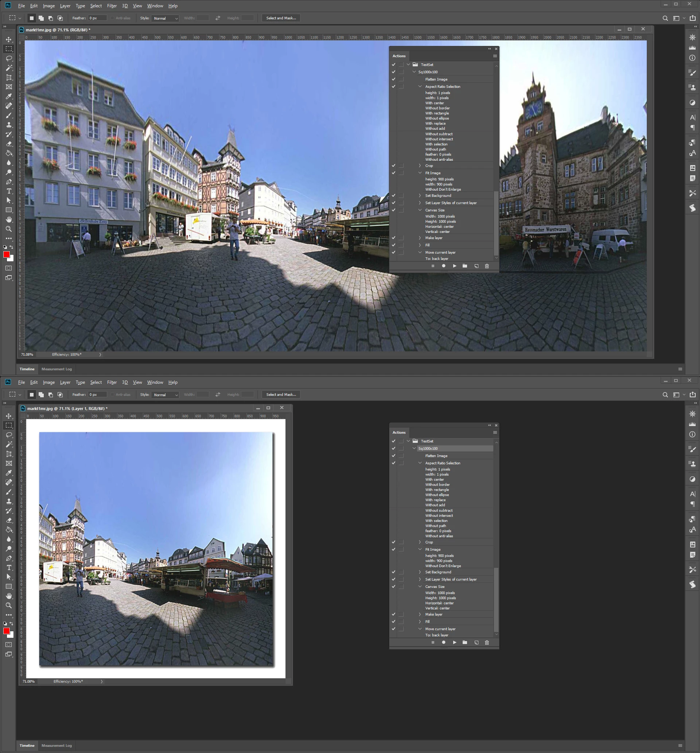The width and height of the screenshot is (700, 753).
Task: Toggle the Crop step checkmark in lower Actions panel
Action: 393,542
